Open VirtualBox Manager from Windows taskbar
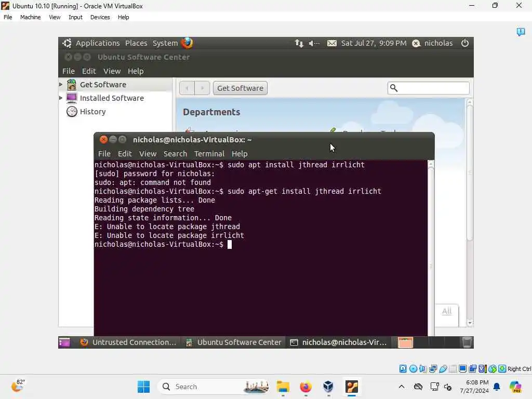The height and width of the screenshot is (399, 532). [328, 387]
